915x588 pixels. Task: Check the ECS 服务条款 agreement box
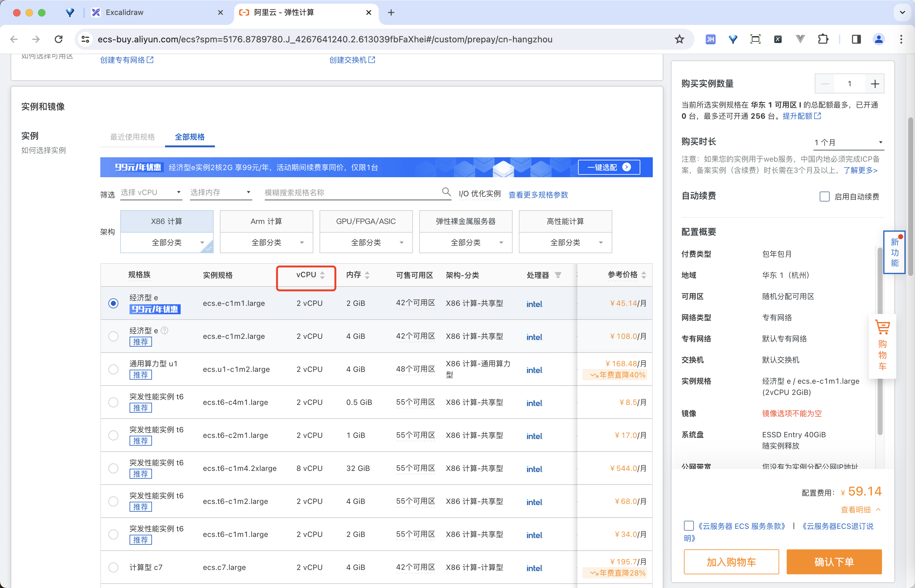pos(689,526)
